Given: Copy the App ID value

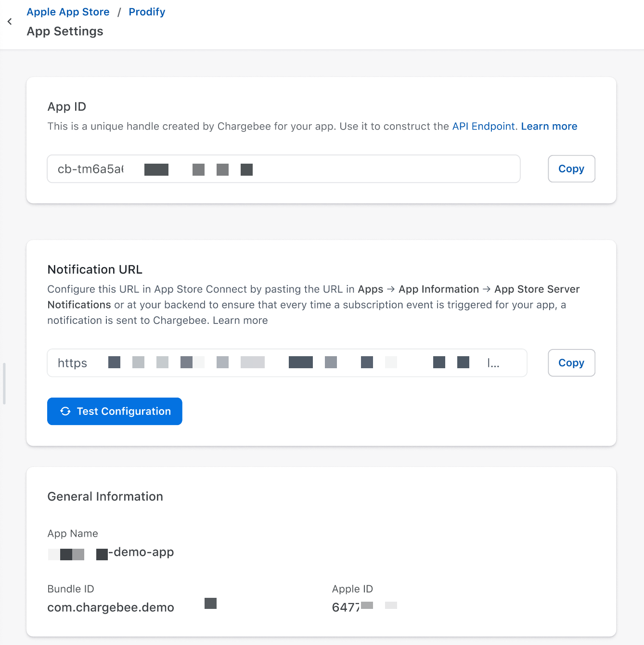Looking at the screenshot, I should [x=571, y=169].
